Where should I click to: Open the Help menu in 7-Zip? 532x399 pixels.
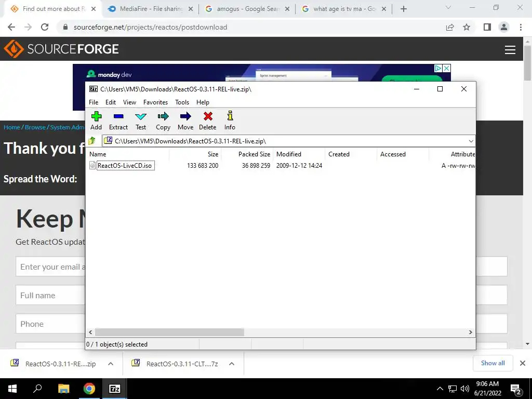pos(203,102)
